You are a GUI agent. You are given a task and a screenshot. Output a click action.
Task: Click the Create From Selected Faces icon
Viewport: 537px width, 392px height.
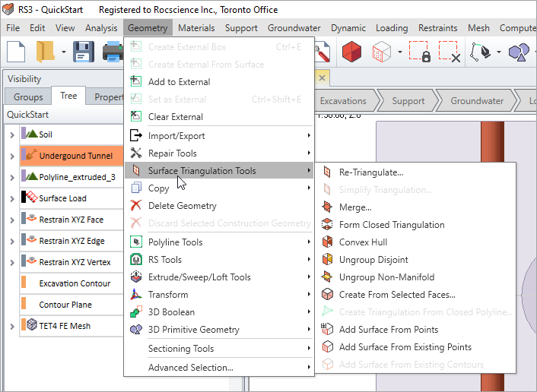[x=327, y=294]
